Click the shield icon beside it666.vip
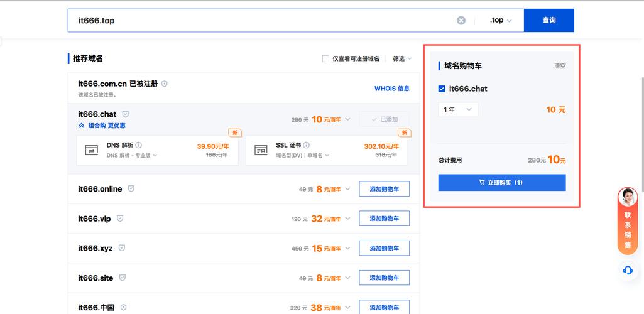 [120, 219]
